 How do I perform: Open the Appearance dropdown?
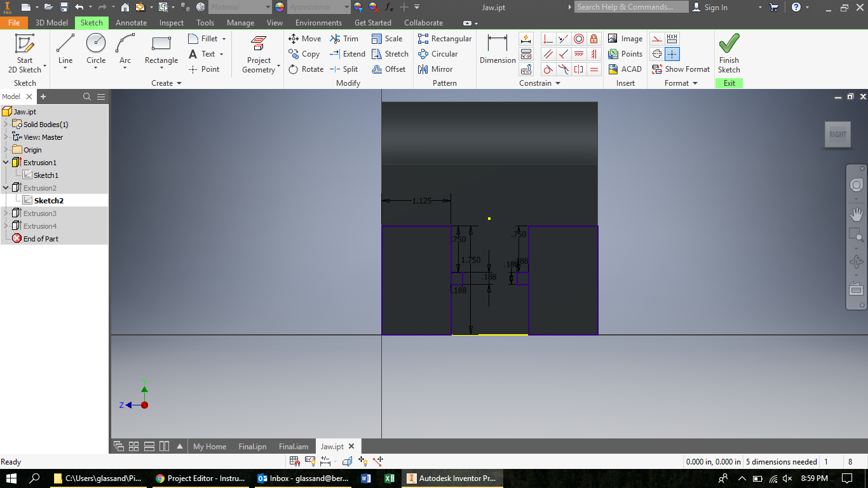click(x=318, y=7)
